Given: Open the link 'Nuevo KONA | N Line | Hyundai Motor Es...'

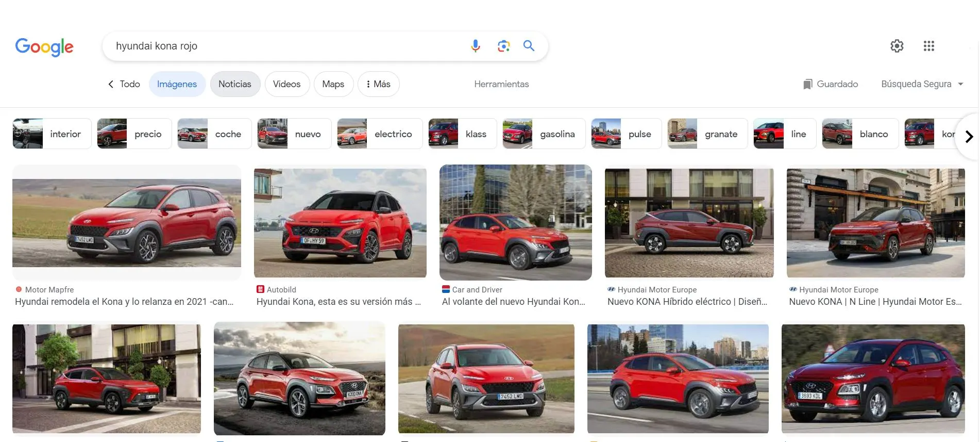Looking at the screenshot, I should pyautogui.click(x=875, y=302).
